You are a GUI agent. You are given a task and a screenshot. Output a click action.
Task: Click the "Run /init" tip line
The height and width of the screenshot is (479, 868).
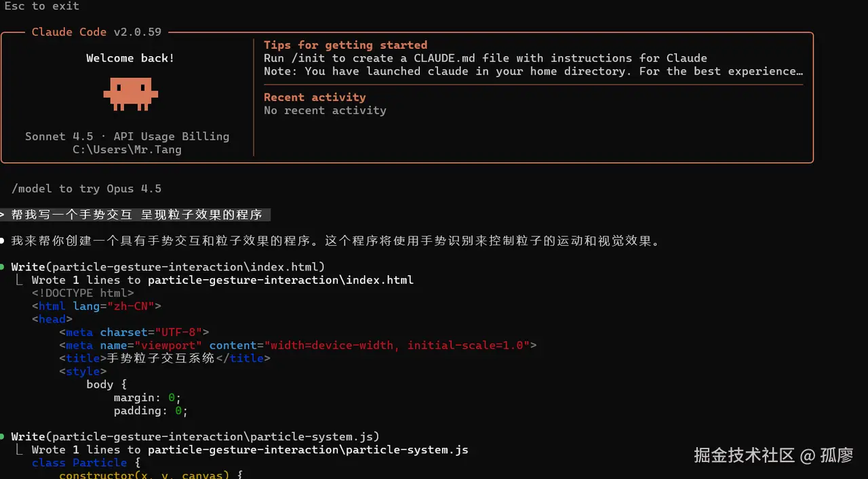pyautogui.click(x=485, y=58)
